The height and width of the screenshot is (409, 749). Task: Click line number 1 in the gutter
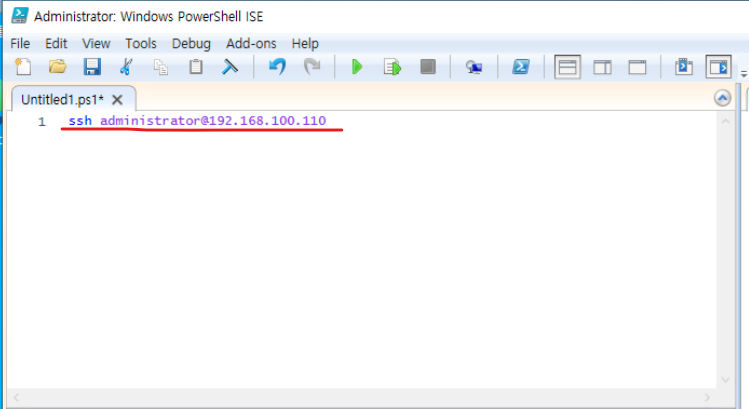point(42,122)
